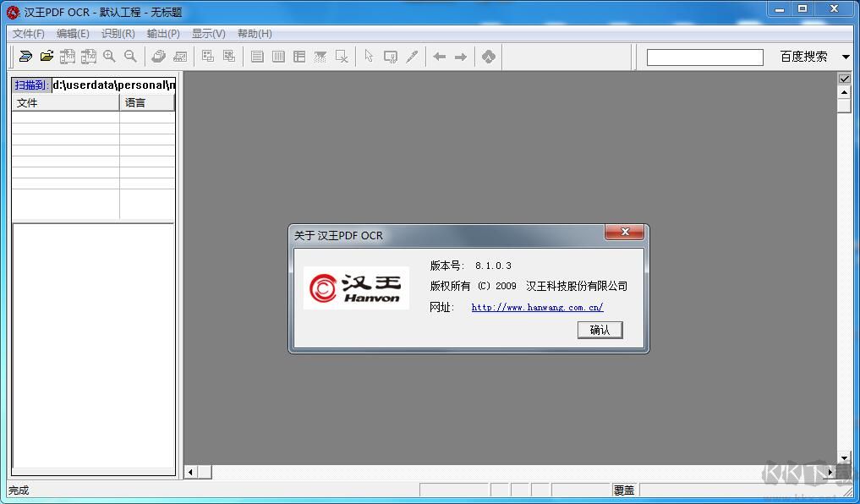Toggle the green checkmark above the scrollbar
The width and height of the screenshot is (860, 504).
pyautogui.click(x=845, y=78)
